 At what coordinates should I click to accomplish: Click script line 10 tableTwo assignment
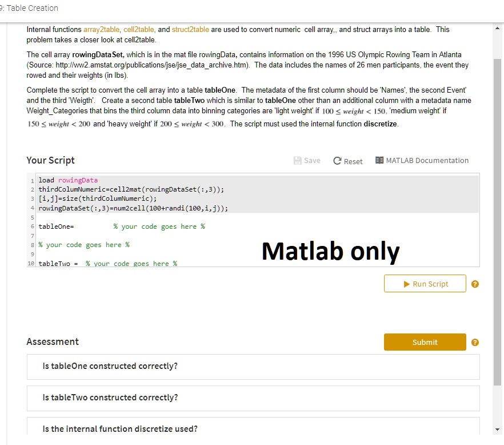pos(107,263)
